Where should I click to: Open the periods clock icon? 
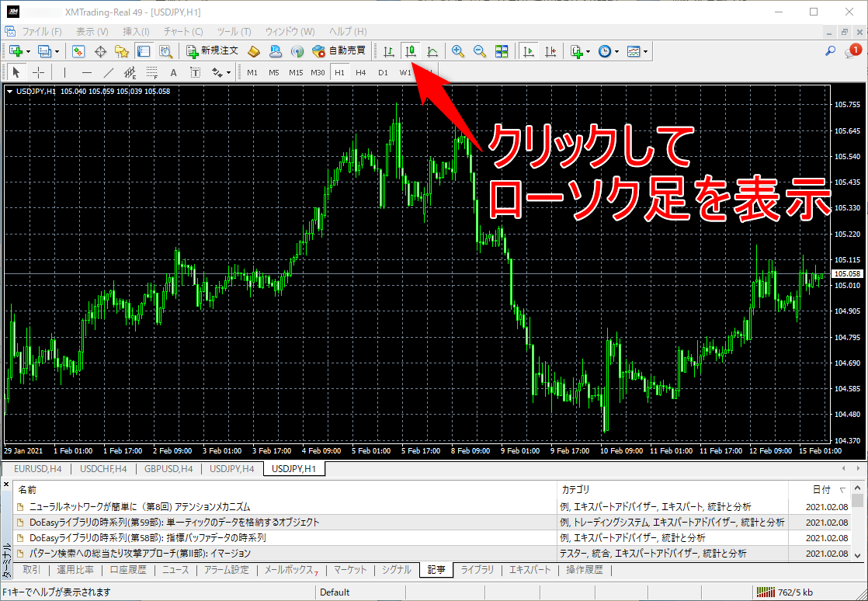click(x=605, y=51)
